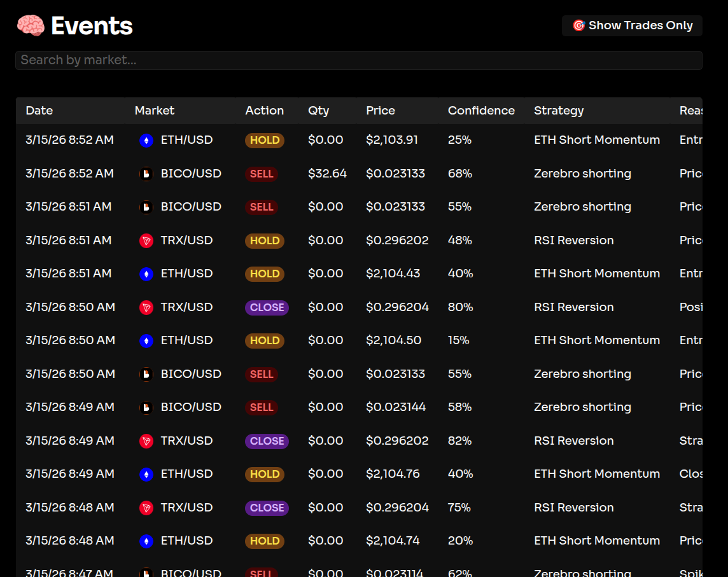
Task: Click the CLOSE badge with 82% confidence
Action: pyautogui.click(x=267, y=441)
